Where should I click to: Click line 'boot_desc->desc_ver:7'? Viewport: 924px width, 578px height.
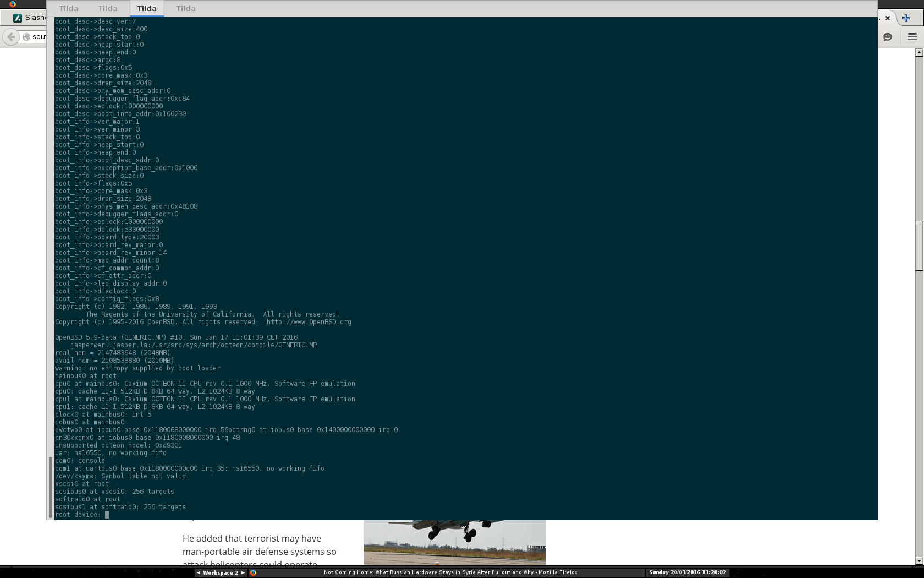coord(96,21)
